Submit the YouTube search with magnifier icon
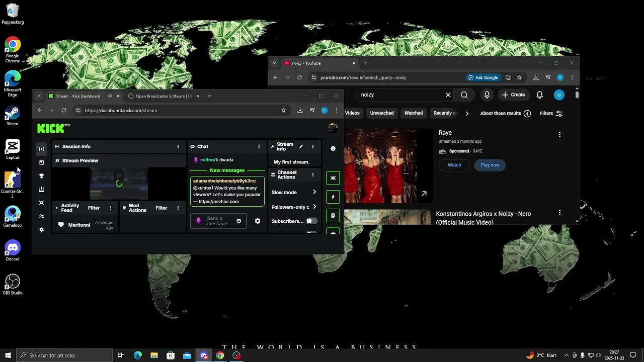 464,95
